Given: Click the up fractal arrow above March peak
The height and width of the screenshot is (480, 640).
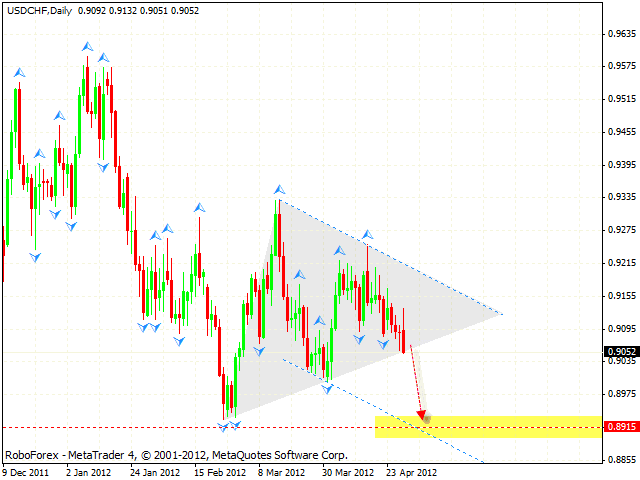Looking at the screenshot, I should (279, 188).
